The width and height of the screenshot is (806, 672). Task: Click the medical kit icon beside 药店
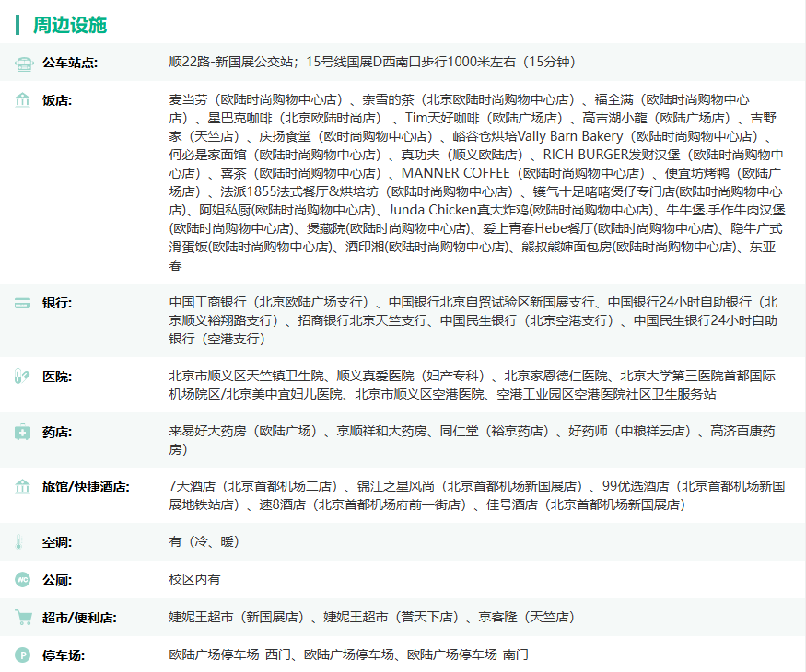click(x=23, y=432)
